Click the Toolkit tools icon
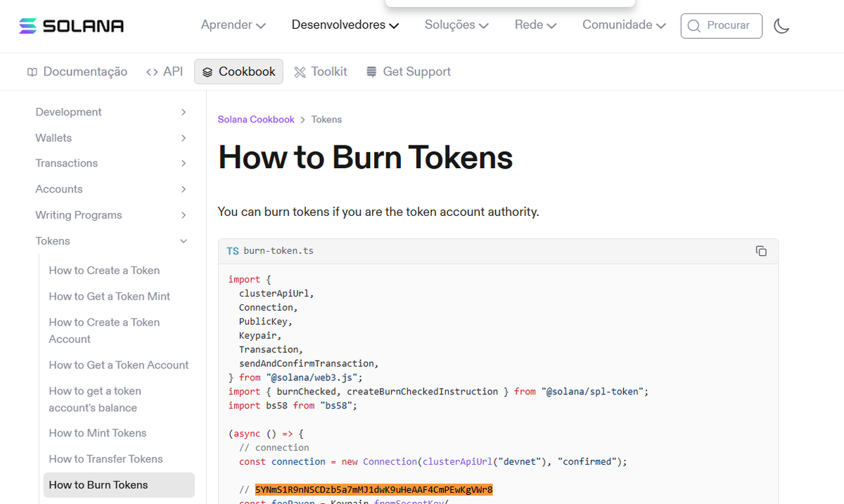 [300, 72]
